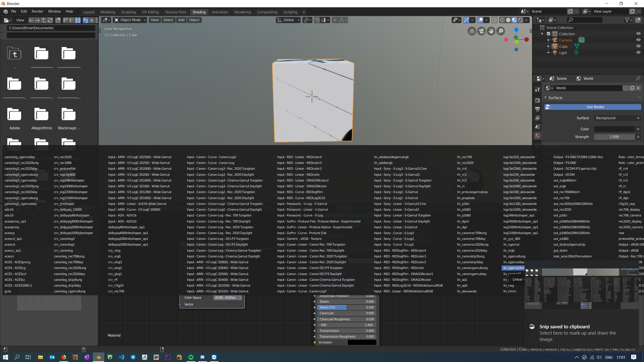The image size is (644, 362).
Task: Open Output properties tab icon
Action: pos(538,109)
